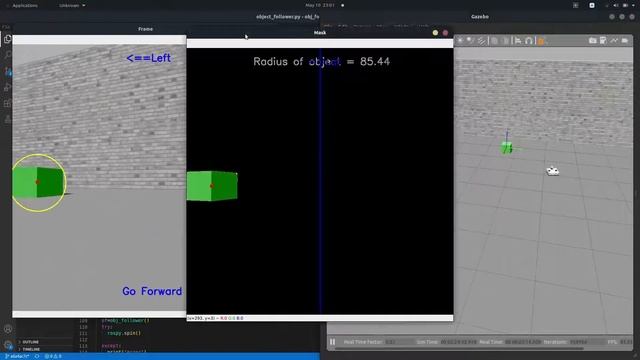The image size is (640, 360).
Task: Open Run and Debug view in VS Code
Action: click(x=7, y=87)
